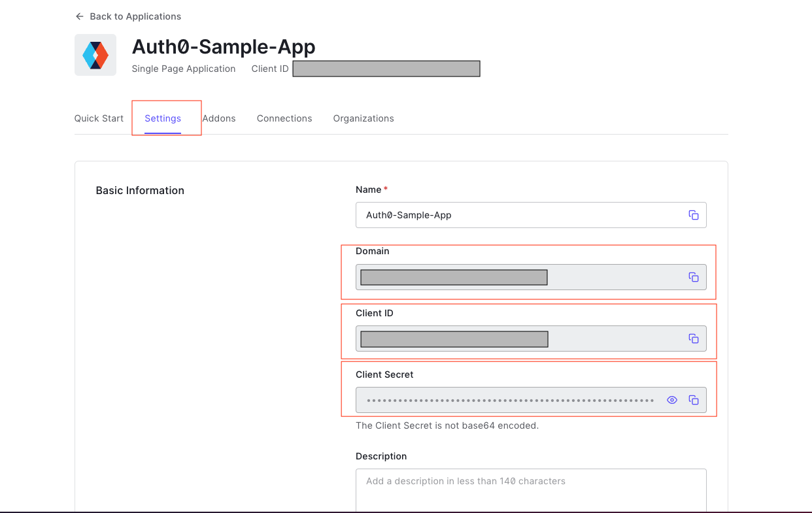Click the Auth0-Sample-App heading

pos(224,46)
